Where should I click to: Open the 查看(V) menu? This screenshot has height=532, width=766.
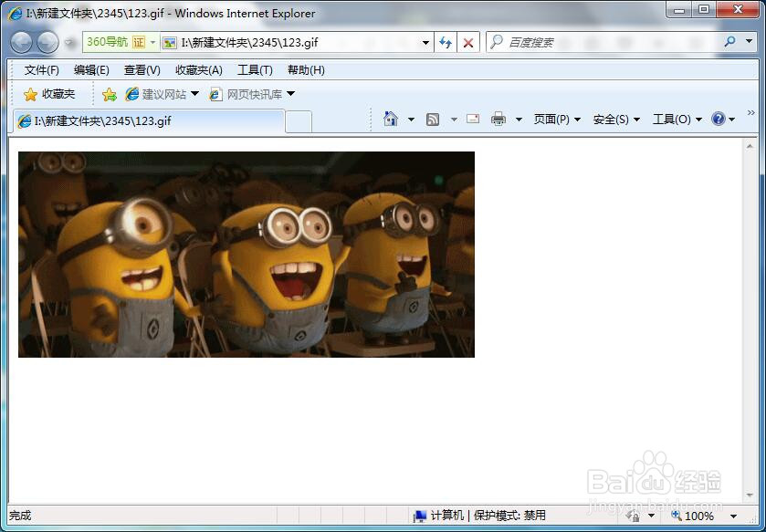[x=141, y=69]
